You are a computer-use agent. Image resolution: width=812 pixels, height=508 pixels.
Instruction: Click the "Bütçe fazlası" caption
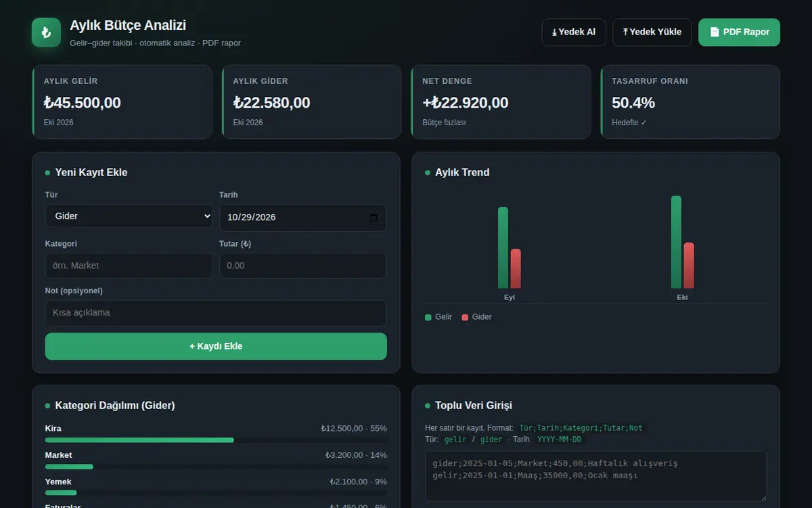[x=444, y=123]
